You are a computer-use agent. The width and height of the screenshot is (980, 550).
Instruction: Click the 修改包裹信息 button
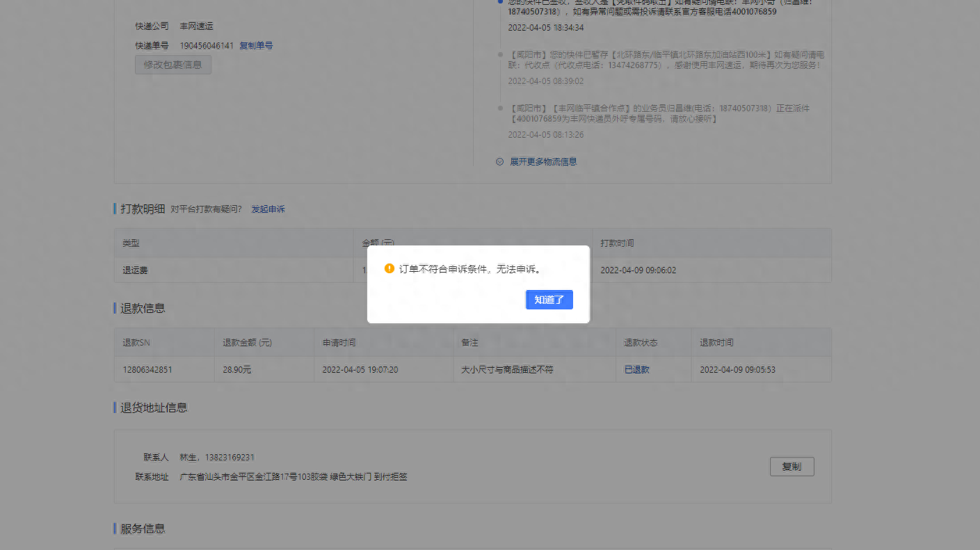[x=172, y=63]
